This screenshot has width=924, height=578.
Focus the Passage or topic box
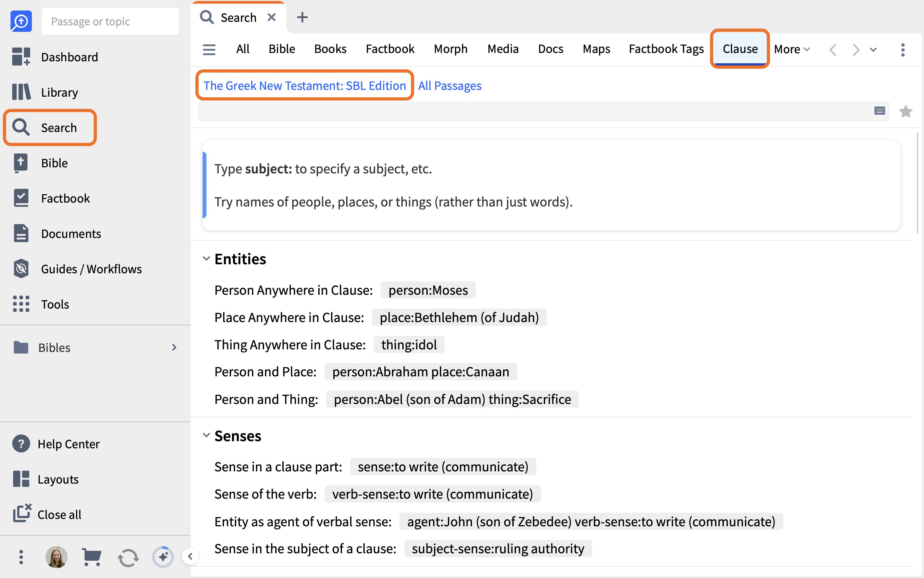click(x=110, y=21)
